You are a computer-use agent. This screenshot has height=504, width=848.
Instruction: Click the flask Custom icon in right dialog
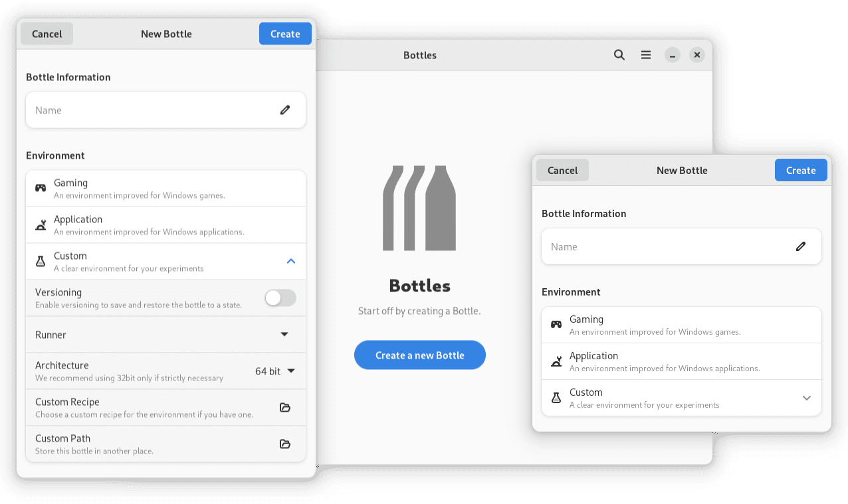(556, 398)
